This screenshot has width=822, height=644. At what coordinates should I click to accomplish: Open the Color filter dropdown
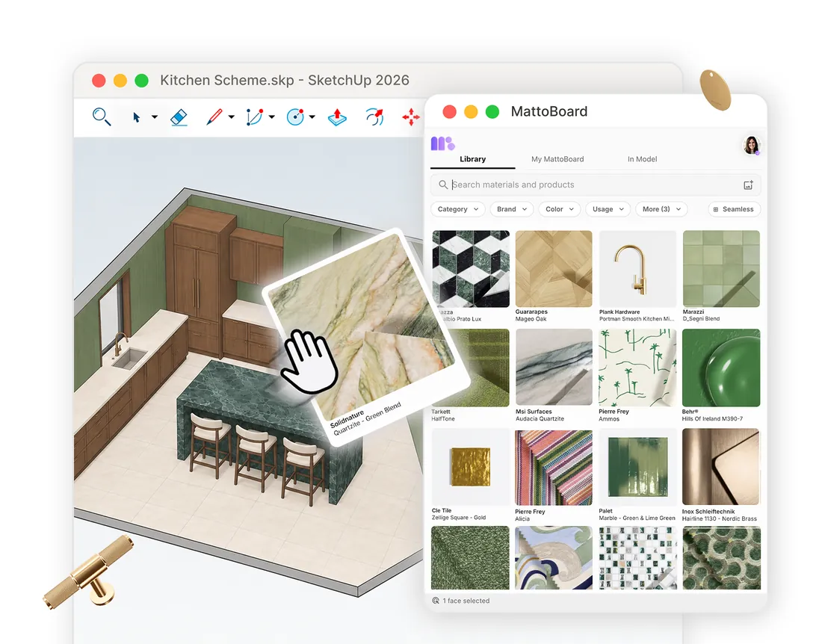[x=560, y=209]
